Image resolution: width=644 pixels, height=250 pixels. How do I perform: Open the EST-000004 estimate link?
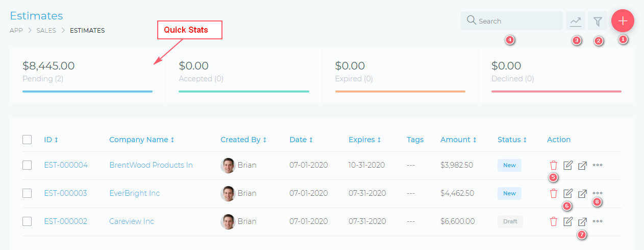tap(66, 165)
